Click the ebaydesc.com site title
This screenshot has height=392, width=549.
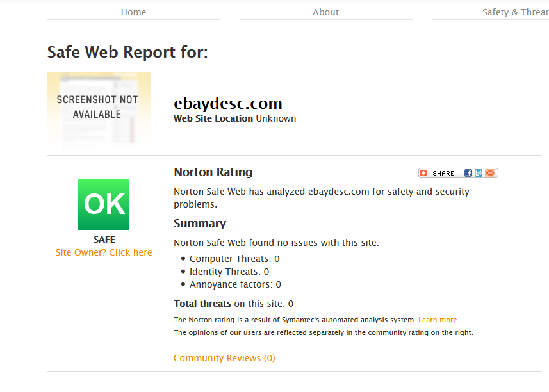228,103
